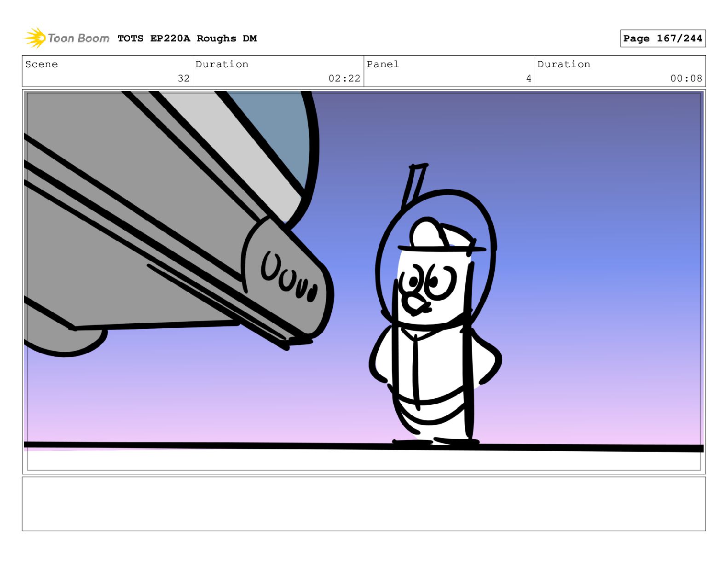Click the scene duration value '02:22'
The width and height of the screenshot is (728, 564).
pos(344,78)
